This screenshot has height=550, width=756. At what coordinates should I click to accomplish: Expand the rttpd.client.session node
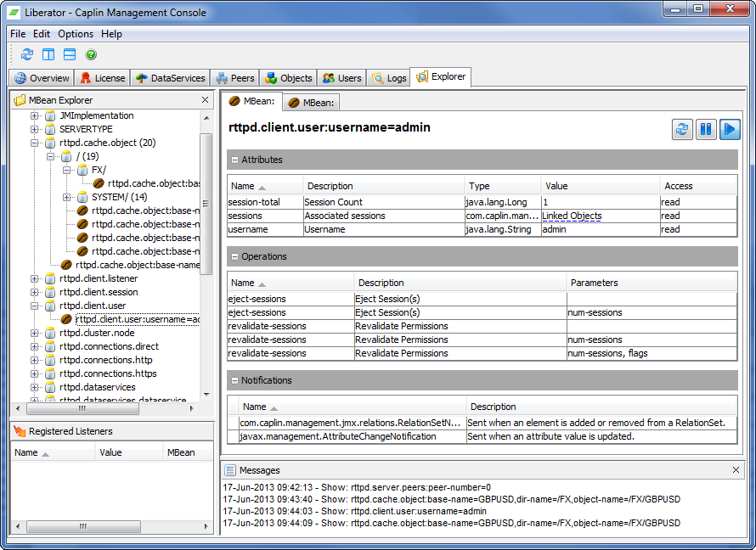[34, 292]
